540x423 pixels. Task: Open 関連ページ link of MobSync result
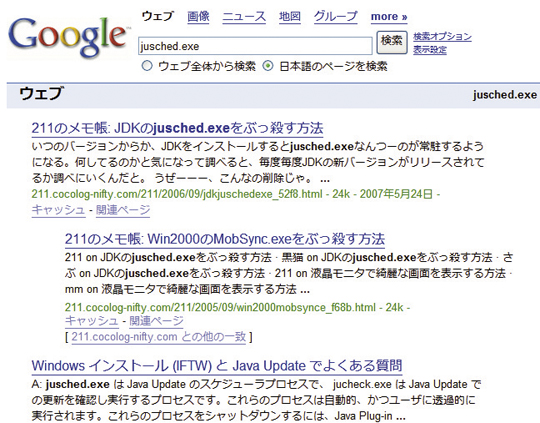(x=156, y=321)
